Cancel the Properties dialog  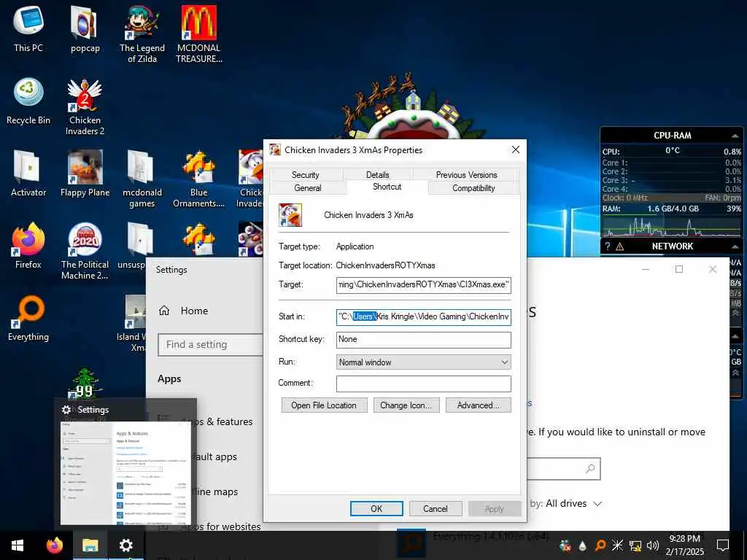(436, 508)
